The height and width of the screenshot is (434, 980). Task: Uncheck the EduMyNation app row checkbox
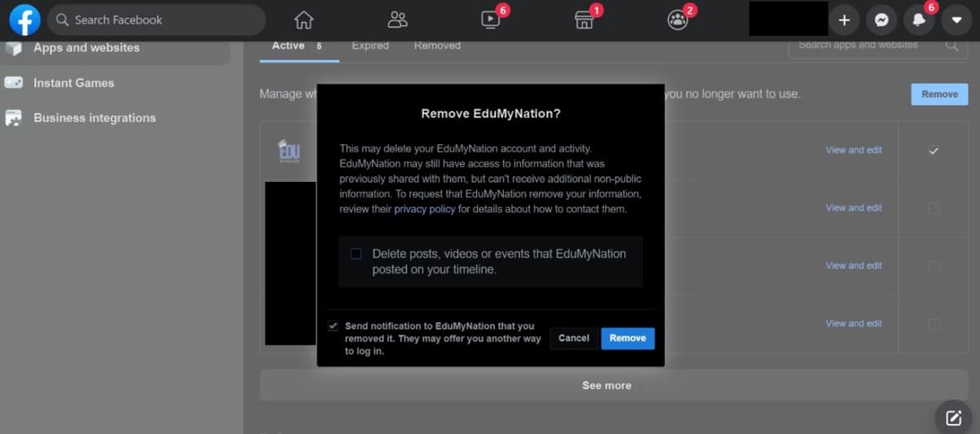point(933,151)
